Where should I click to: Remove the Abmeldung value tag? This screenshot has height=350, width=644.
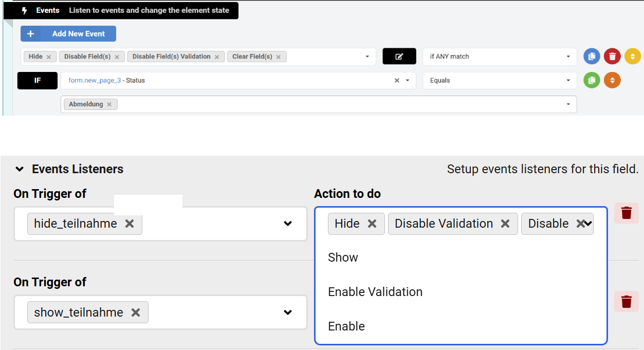coord(109,104)
